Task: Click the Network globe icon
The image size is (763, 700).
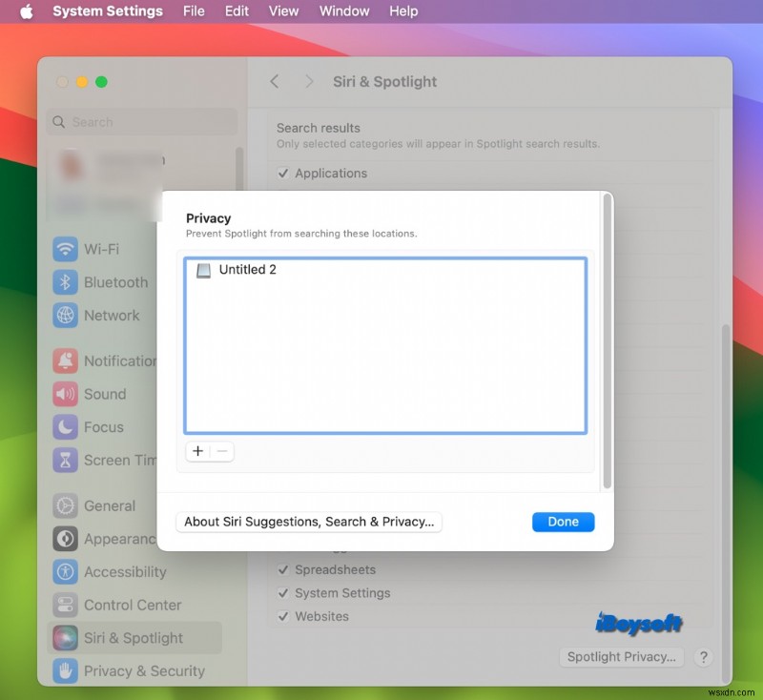Action: click(x=65, y=316)
